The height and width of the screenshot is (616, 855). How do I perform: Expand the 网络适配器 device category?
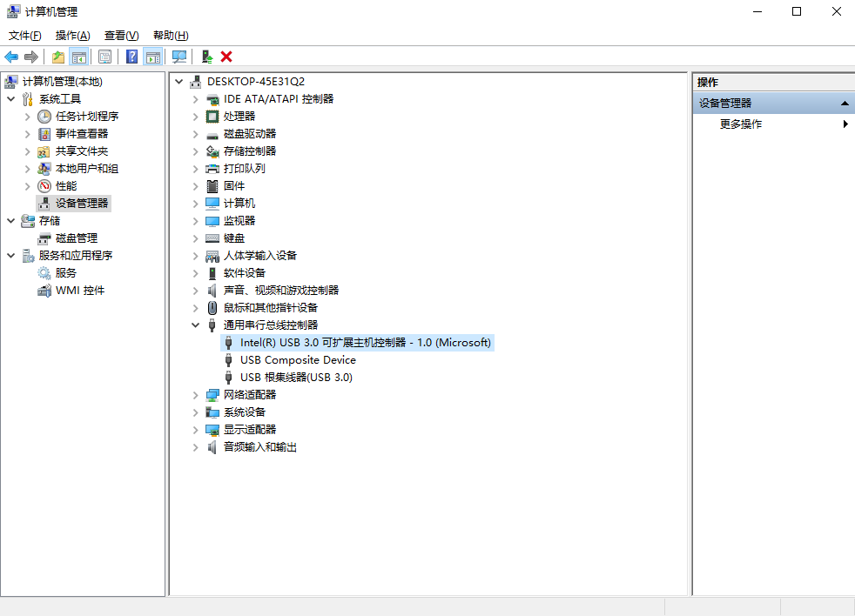[x=196, y=395]
